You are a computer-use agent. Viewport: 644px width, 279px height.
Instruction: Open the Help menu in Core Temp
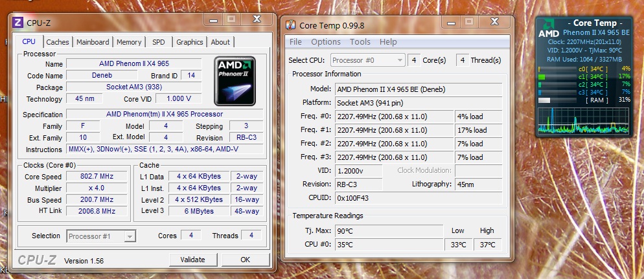388,42
